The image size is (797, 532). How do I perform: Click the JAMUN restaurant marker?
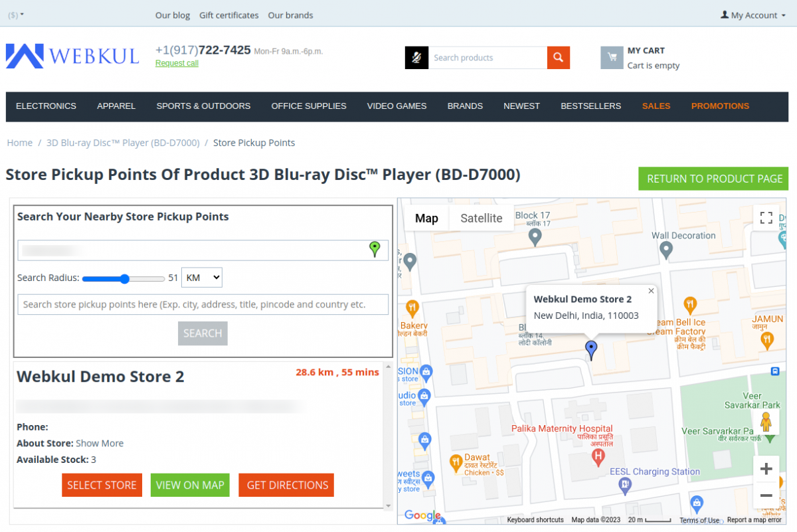coord(767,340)
